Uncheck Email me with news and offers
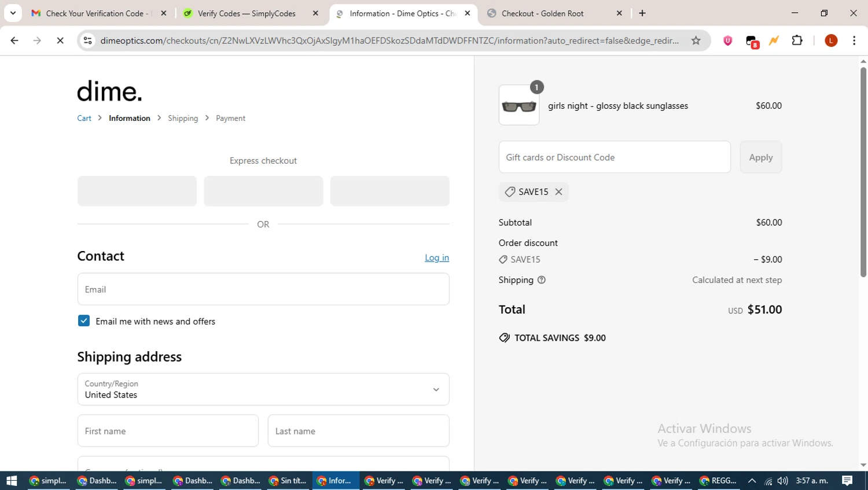The image size is (868, 490). pos(84,320)
